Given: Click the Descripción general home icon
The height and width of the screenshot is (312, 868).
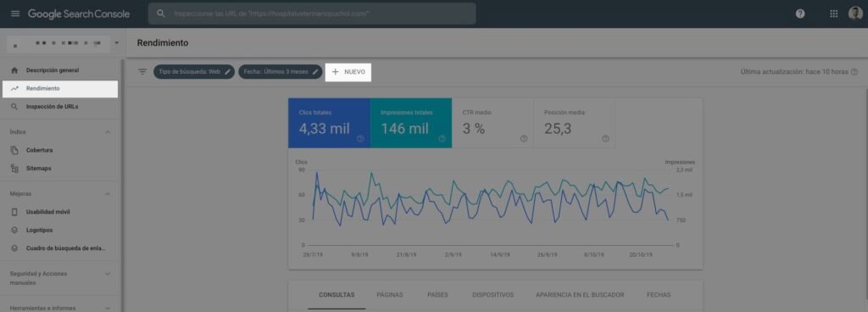Looking at the screenshot, I should tap(15, 70).
